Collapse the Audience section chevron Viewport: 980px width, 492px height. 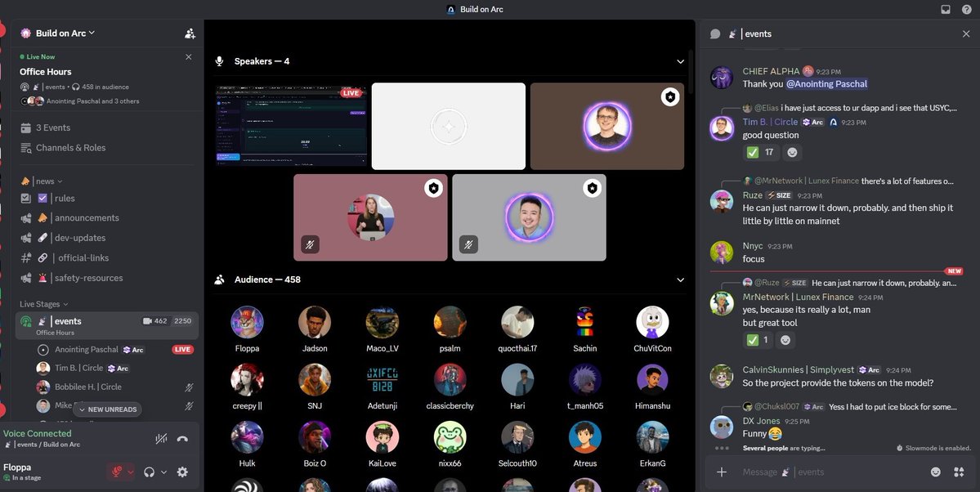680,280
